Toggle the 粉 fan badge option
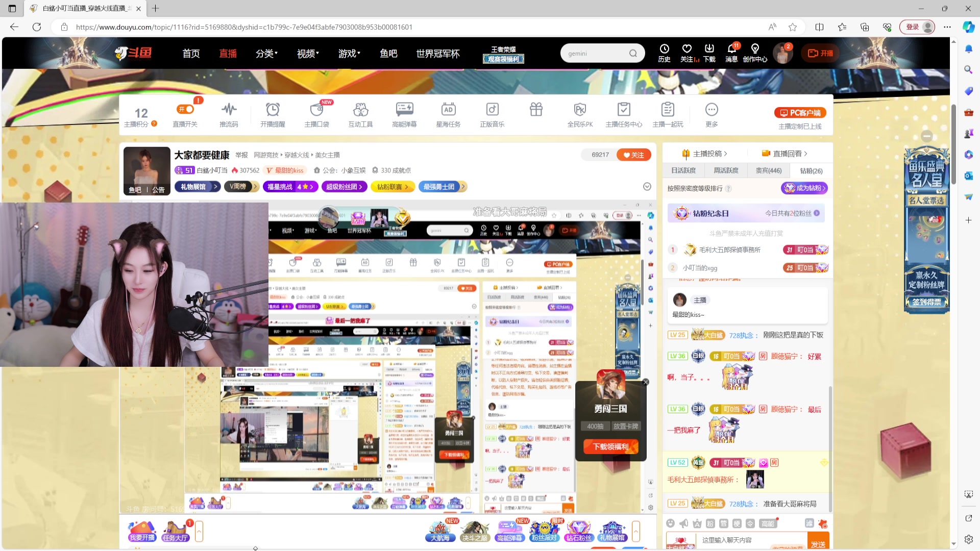This screenshot has width=980, height=551. pos(710,523)
